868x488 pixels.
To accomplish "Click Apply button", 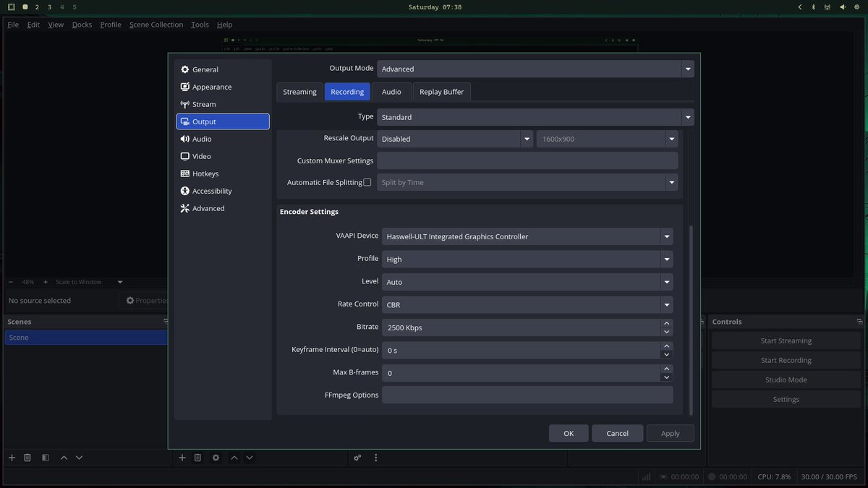I will point(671,433).
